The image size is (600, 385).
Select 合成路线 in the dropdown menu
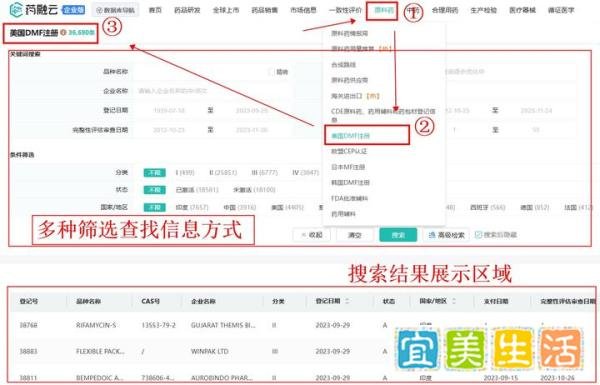click(343, 65)
